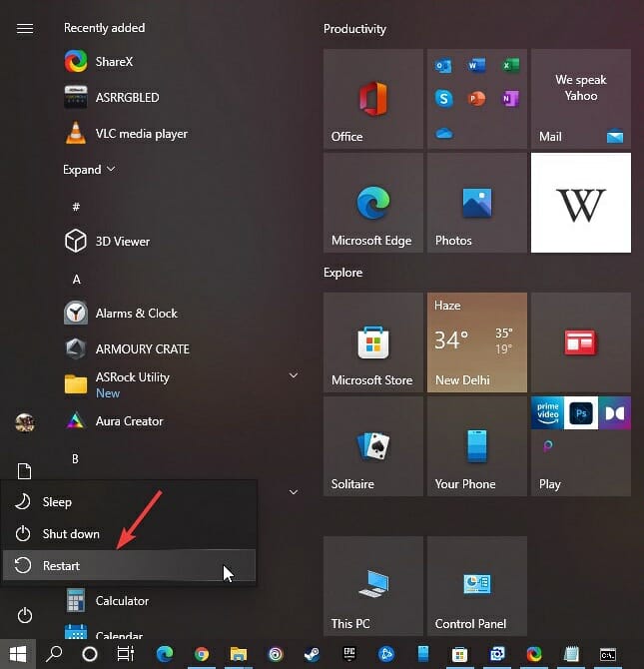Open the Steam icon on the taskbar
Screen dimensions: 644x669
(312, 654)
